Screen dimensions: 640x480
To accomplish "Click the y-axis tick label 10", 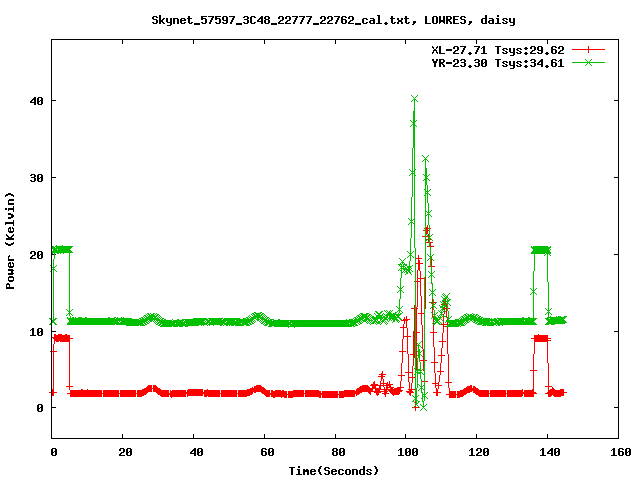I will pos(37,332).
